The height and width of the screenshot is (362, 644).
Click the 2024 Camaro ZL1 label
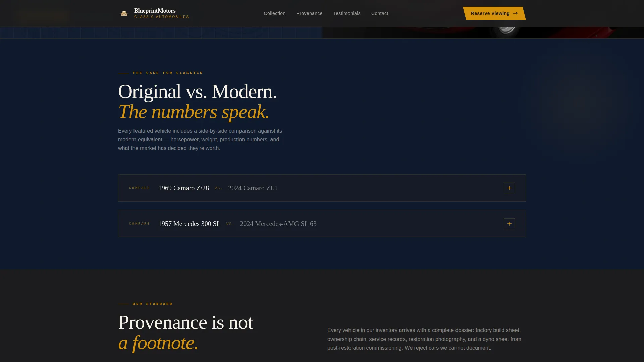click(253, 188)
